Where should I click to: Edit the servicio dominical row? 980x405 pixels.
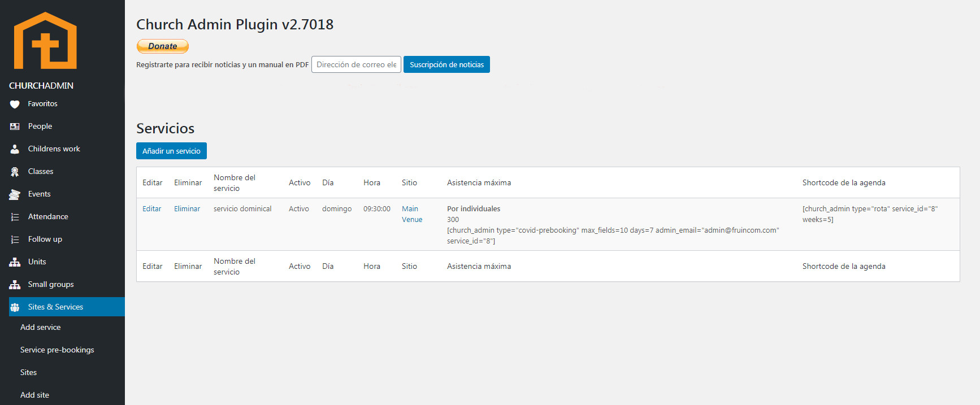pyautogui.click(x=151, y=208)
